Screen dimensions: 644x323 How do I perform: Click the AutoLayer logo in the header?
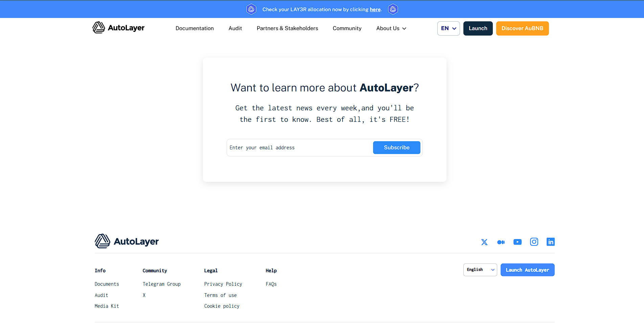118,28
